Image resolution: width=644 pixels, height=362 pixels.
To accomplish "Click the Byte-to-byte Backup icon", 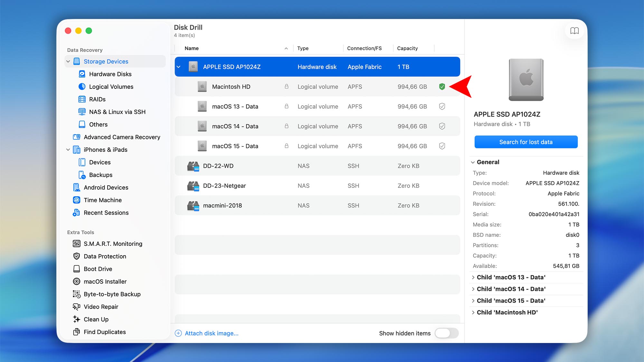I will point(77,294).
